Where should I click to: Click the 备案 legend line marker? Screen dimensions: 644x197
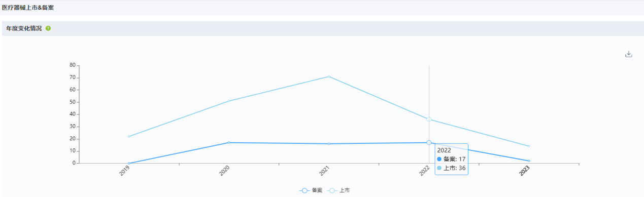[304, 190]
